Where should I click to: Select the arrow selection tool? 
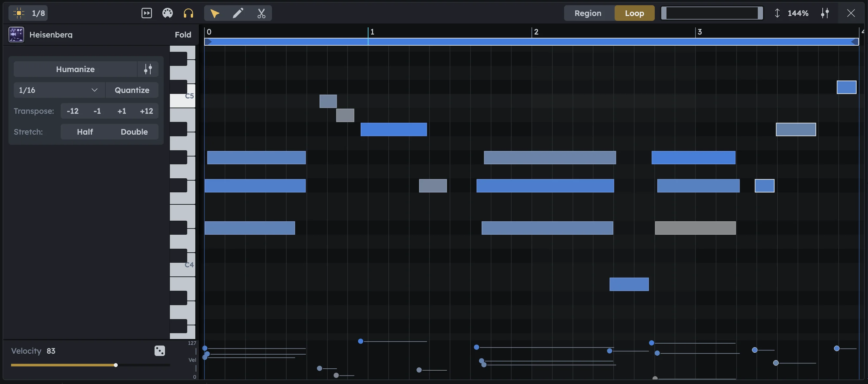pos(214,13)
